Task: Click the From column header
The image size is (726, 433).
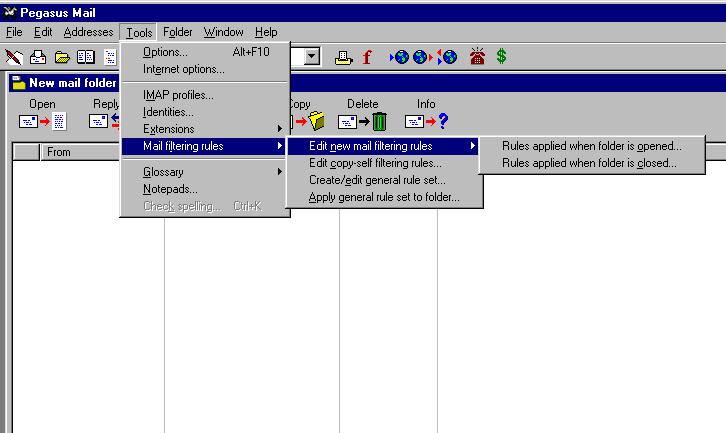Action: point(81,152)
